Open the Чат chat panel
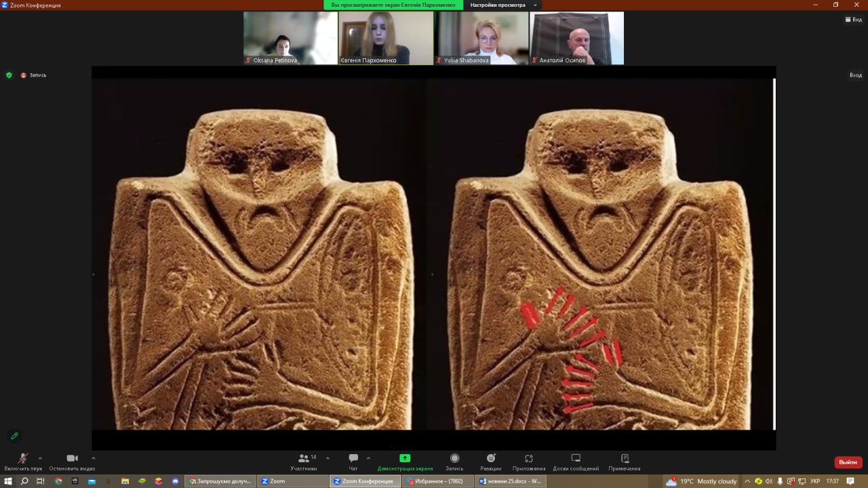Image resolution: width=868 pixels, height=488 pixels. [x=353, y=462]
